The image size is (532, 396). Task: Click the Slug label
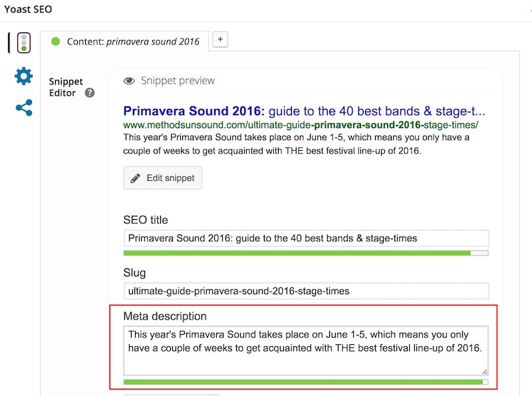pos(134,273)
